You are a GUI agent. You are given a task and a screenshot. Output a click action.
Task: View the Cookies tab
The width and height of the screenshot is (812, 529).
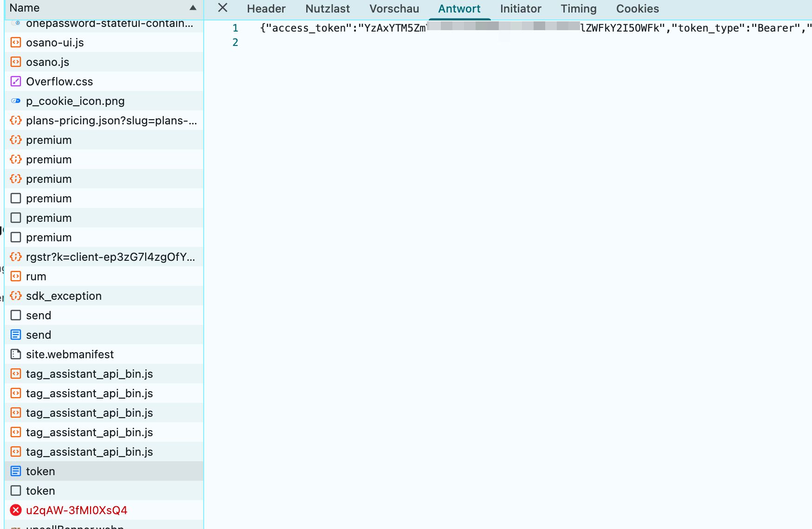(638, 9)
